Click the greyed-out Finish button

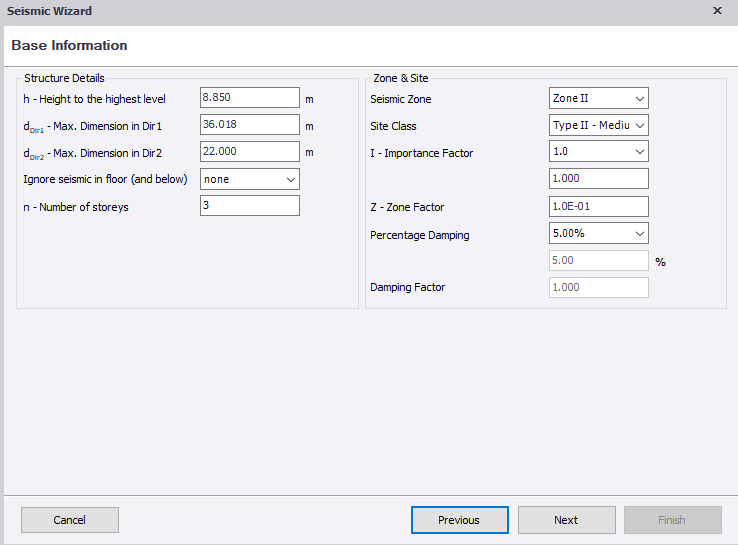(673, 520)
